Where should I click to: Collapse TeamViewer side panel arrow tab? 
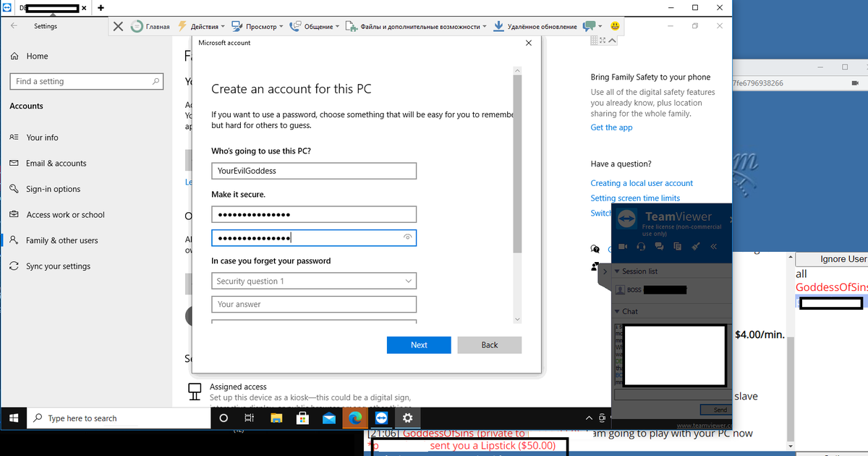pos(605,272)
